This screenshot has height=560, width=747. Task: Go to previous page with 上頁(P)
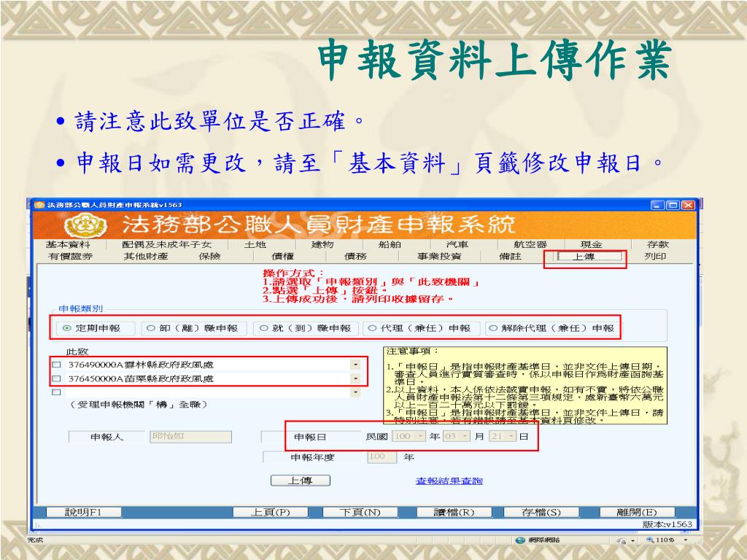[x=270, y=513]
